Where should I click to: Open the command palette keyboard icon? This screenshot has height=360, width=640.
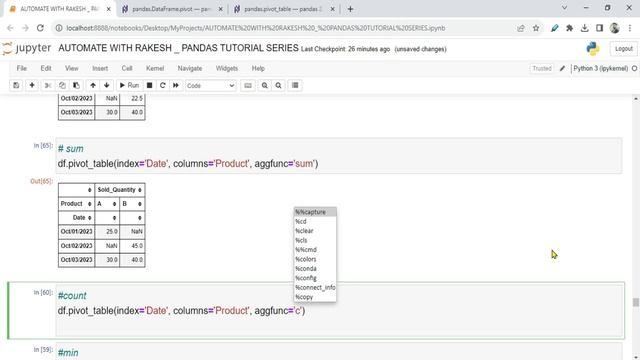pyautogui.click(x=248, y=85)
